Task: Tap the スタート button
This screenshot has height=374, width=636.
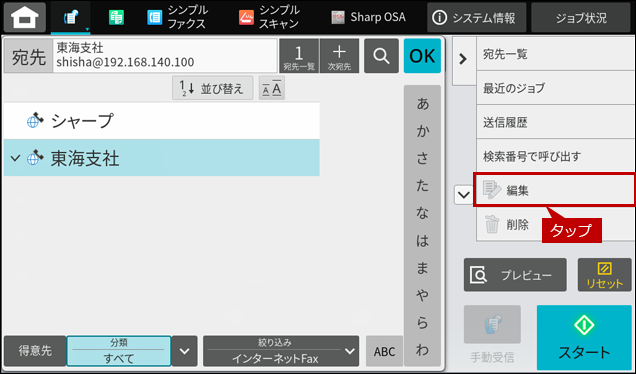Action: 584,337
